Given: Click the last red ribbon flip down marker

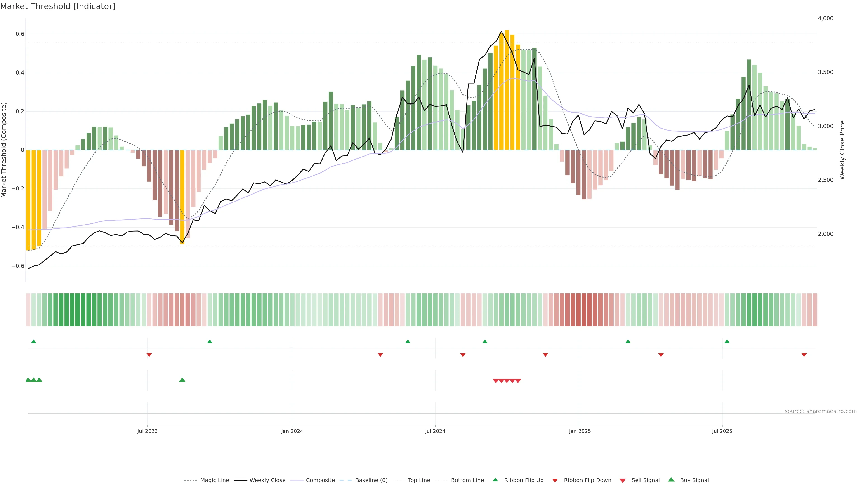Looking at the screenshot, I should click(x=804, y=355).
